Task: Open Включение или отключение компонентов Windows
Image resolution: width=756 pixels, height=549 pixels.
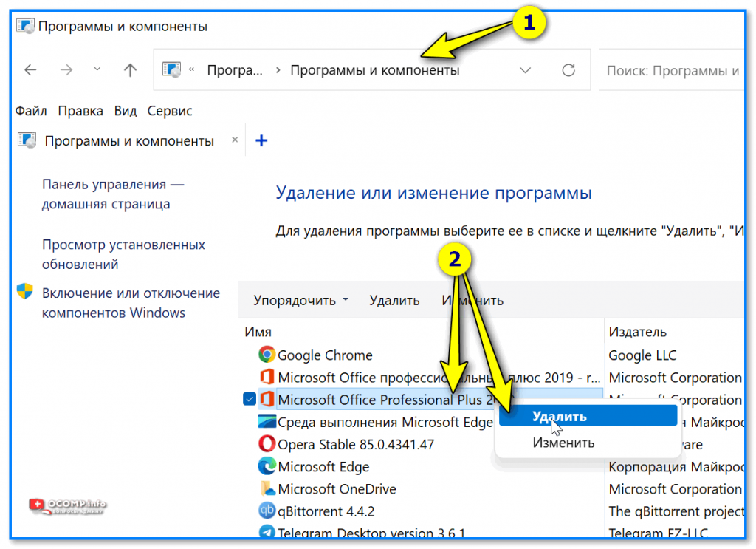Action: 131,303
